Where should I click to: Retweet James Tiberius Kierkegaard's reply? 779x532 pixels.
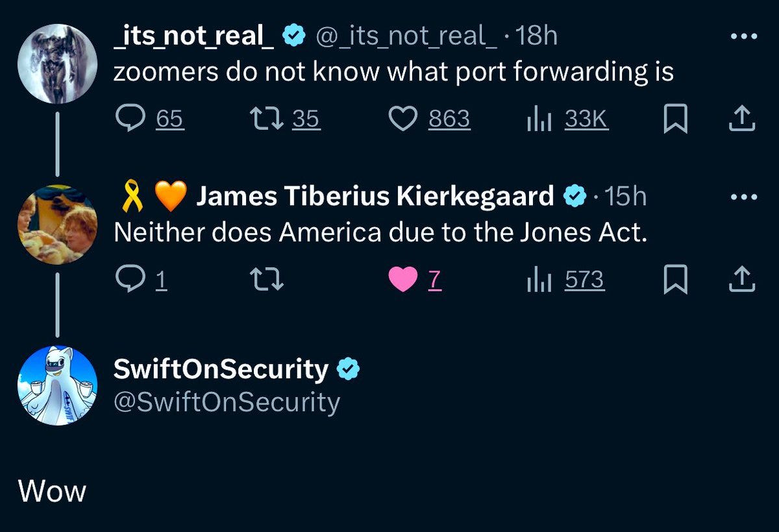coord(266,280)
